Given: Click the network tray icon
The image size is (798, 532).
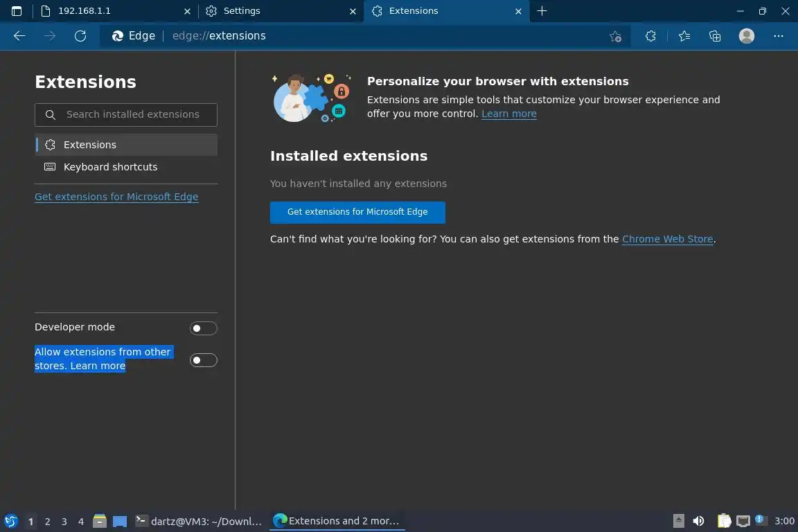Looking at the screenshot, I should (743, 521).
